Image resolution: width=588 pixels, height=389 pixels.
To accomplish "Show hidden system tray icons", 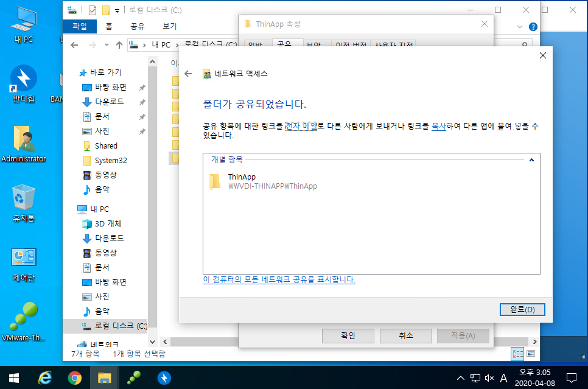I will pos(461,378).
